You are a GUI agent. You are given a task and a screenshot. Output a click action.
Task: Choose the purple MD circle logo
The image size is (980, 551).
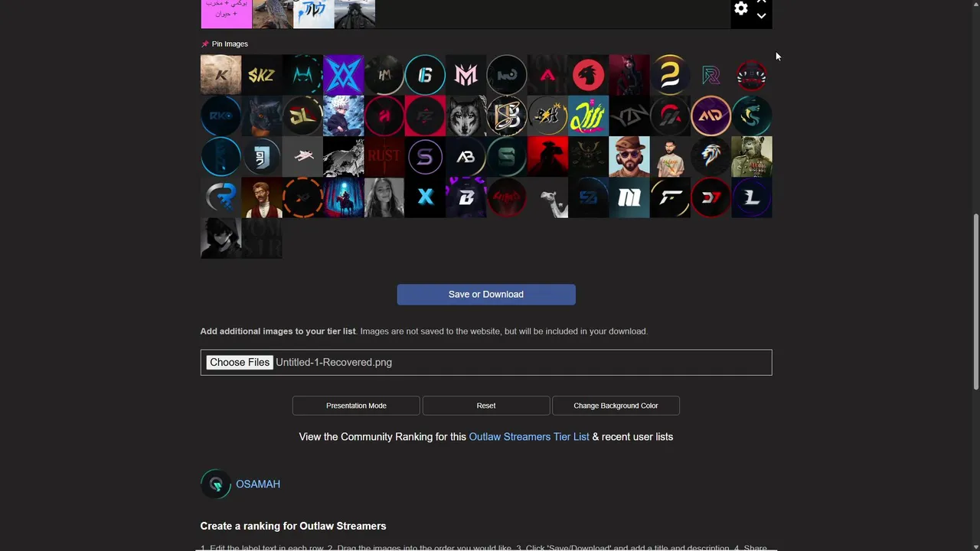710,116
